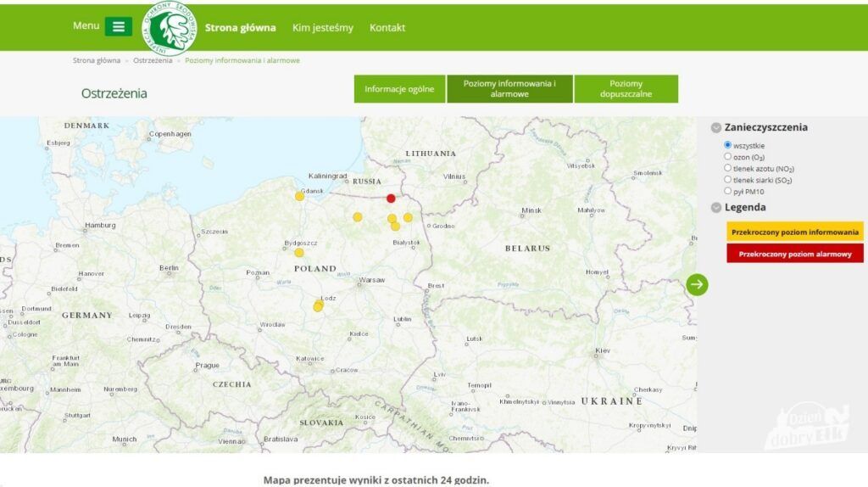Click yellow 'Przekroczony poziom informowania' legend swatch
The image size is (868, 487).
coord(794,232)
